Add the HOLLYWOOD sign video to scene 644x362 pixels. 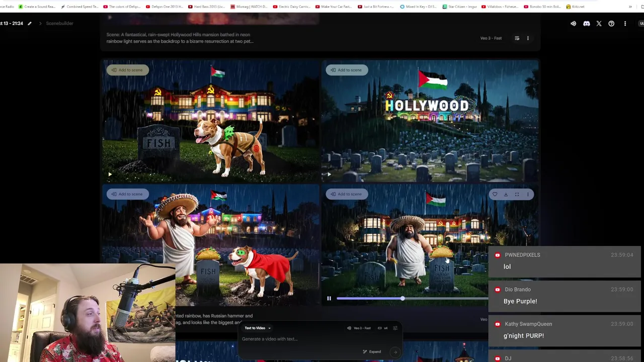tap(347, 70)
